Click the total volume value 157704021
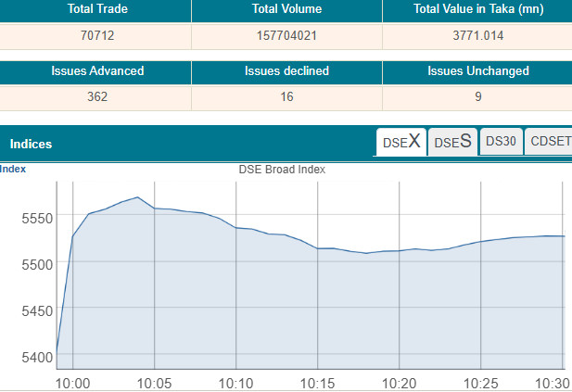572x392 pixels. [286, 36]
